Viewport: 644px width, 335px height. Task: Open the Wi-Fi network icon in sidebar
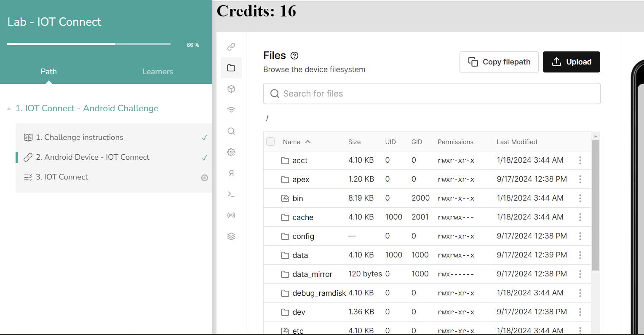coord(231,110)
